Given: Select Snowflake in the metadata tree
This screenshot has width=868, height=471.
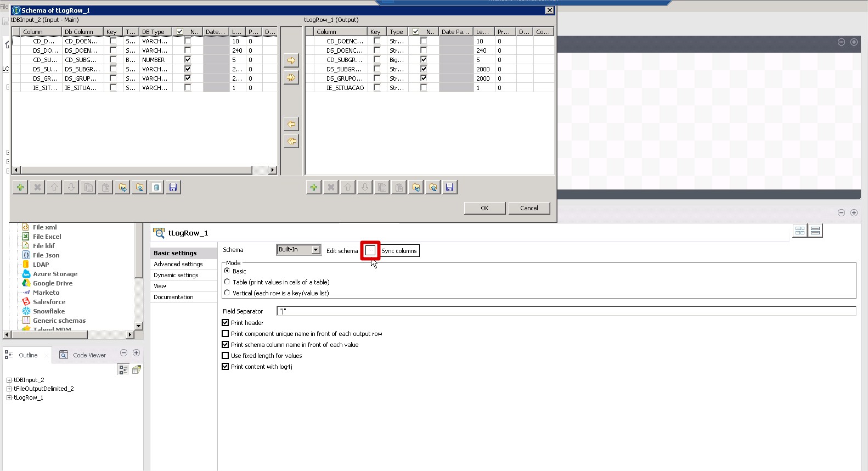Looking at the screenshot, I should coord(49,311).
